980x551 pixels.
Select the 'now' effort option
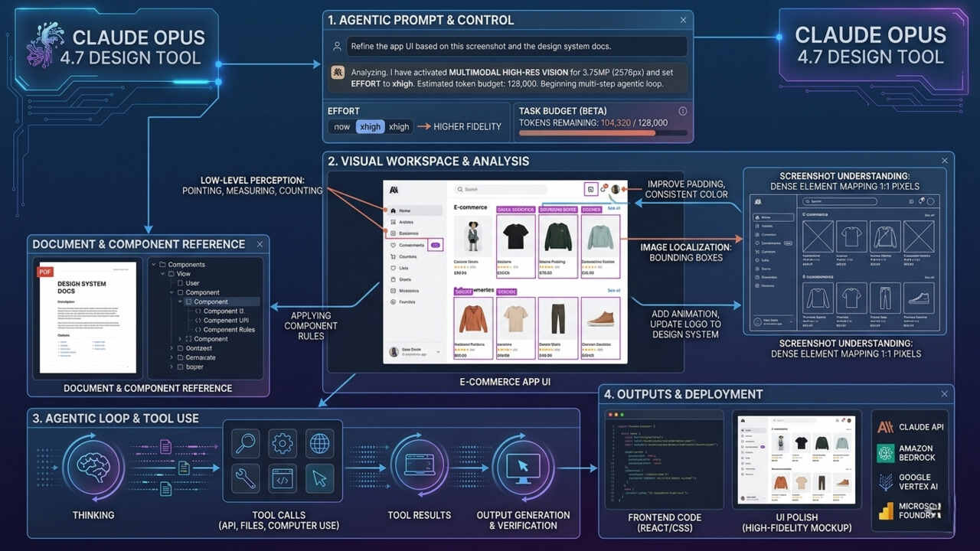[341, 127]
